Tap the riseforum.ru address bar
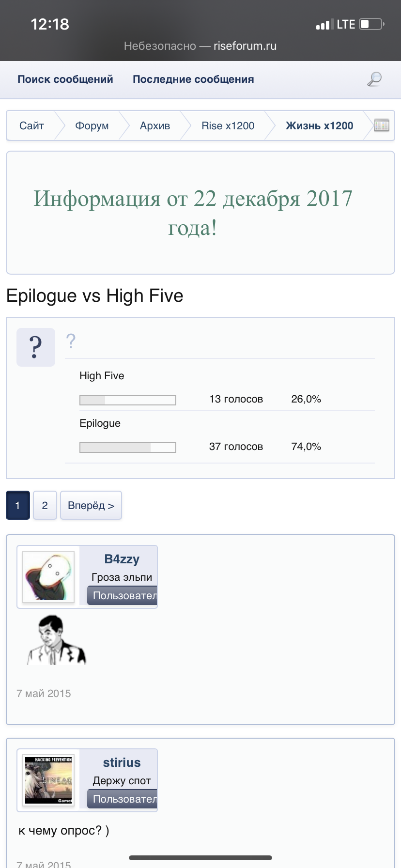This screenshot has width=401, height=868. click(x=200, y=46)
